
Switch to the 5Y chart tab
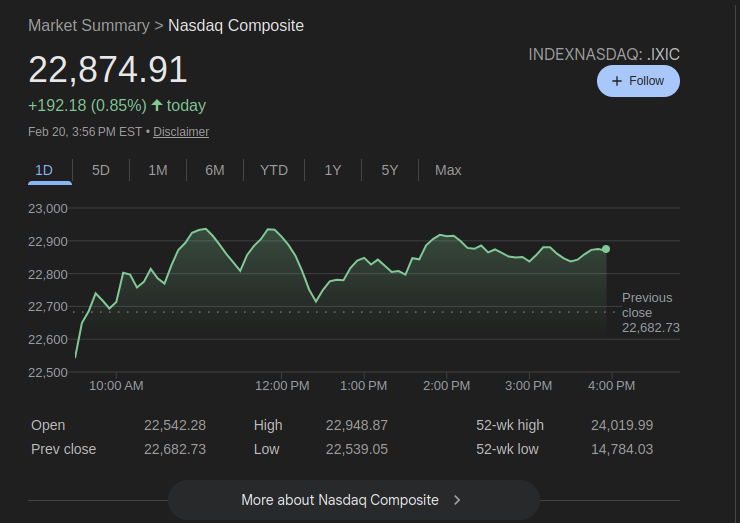390,170
